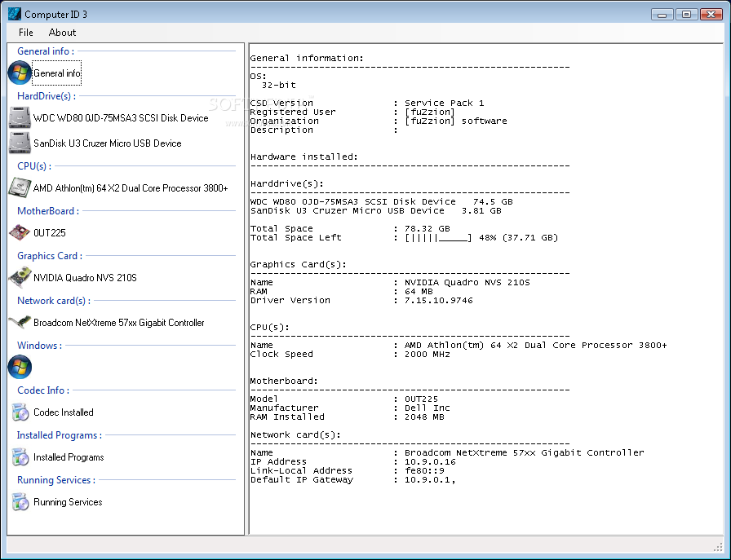Click the Computer ID 3 title bar app icon

(x=15, y=14)
